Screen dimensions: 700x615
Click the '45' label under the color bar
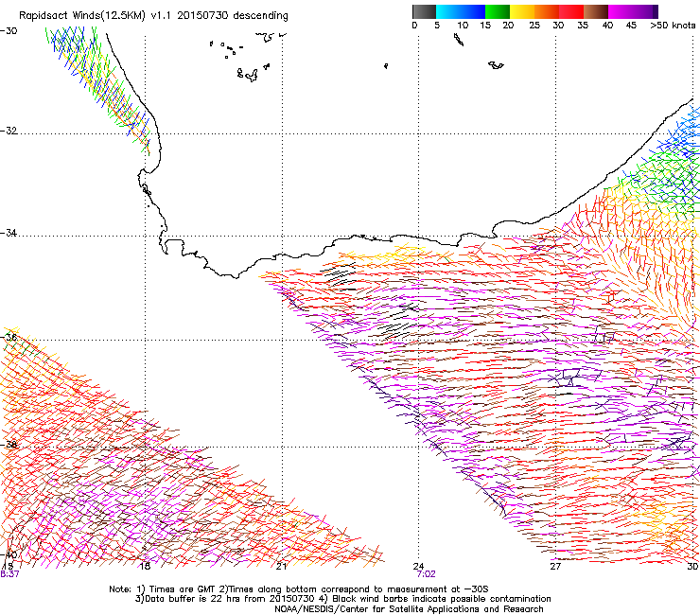point(631,26)
